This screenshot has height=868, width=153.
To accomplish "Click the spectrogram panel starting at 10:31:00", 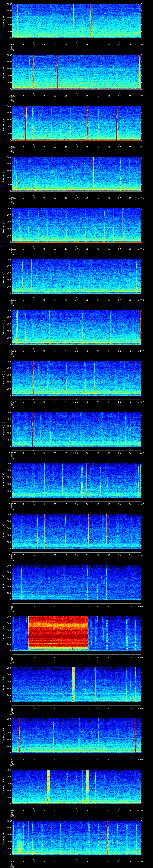I will coord(76,21).
